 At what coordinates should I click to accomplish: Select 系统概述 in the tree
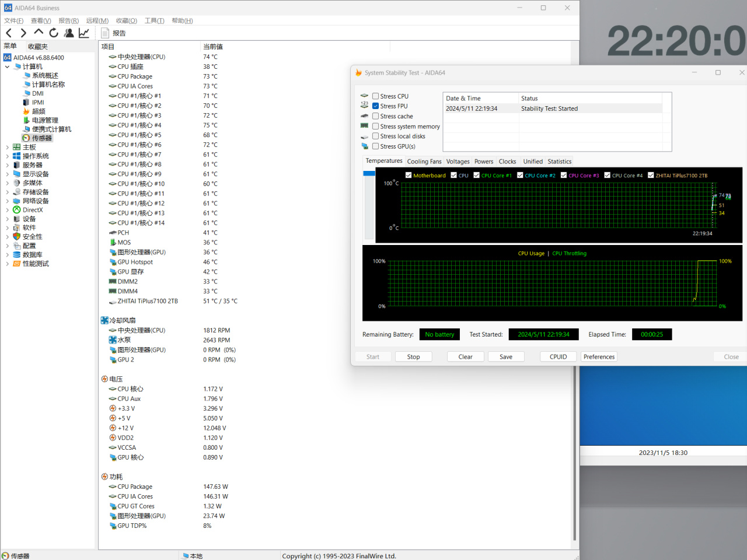45,76
